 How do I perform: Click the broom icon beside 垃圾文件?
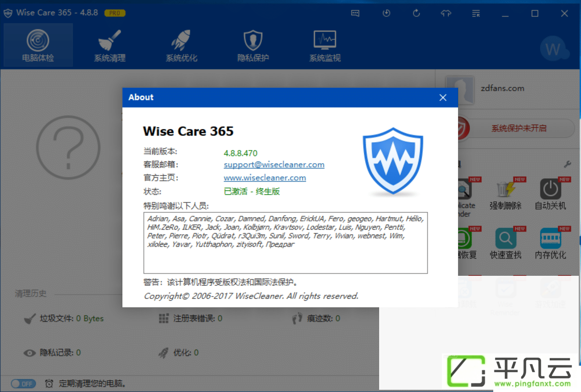29,318
